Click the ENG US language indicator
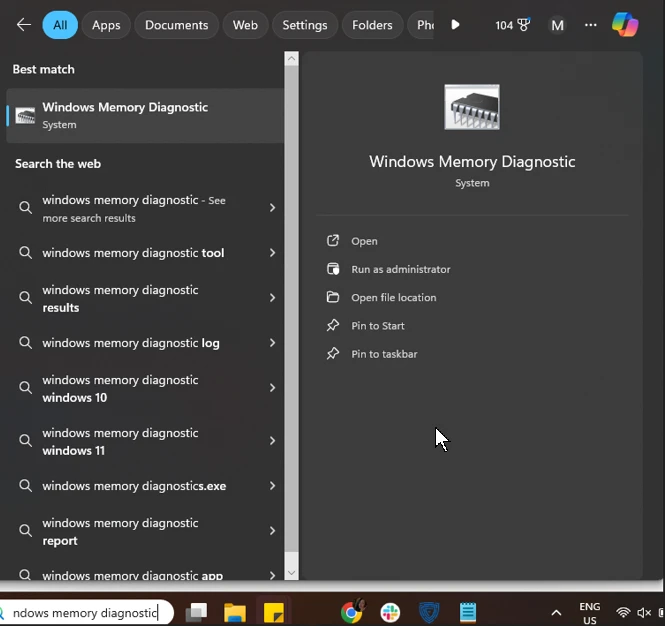Screen dimensions: 665x626 tap(590, 613)
